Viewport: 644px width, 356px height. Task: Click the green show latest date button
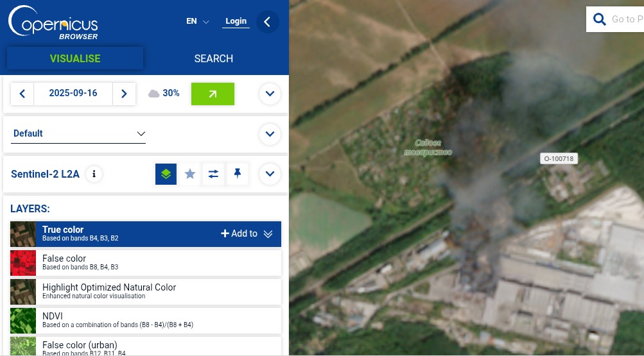[x=213, y=94]
